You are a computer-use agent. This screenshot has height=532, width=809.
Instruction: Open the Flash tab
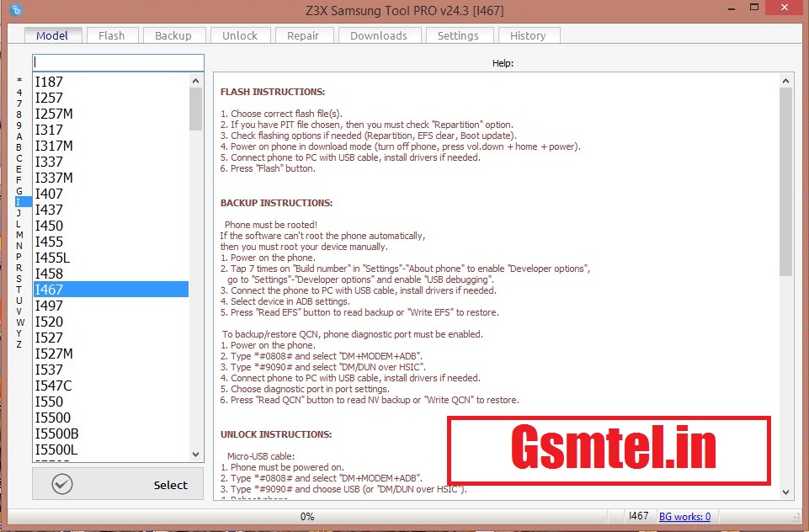point(111,35)
